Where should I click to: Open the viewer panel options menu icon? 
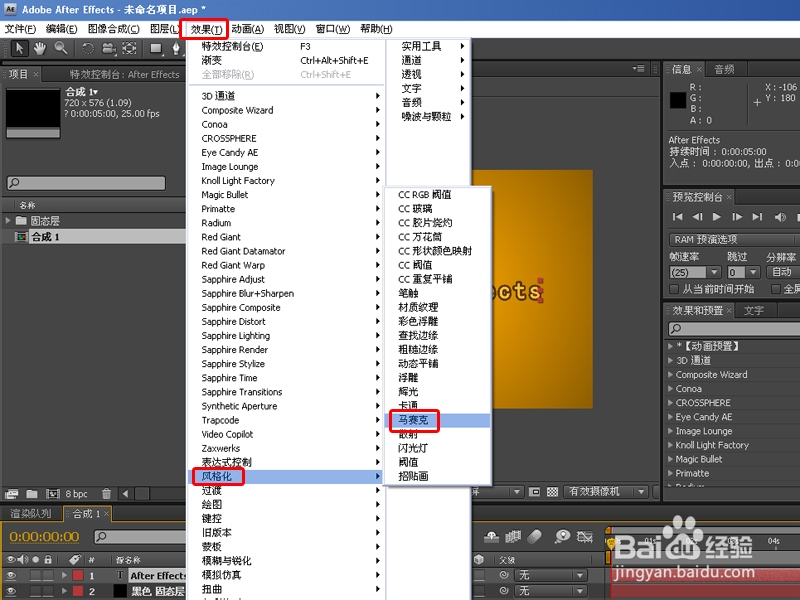[638, 68]
